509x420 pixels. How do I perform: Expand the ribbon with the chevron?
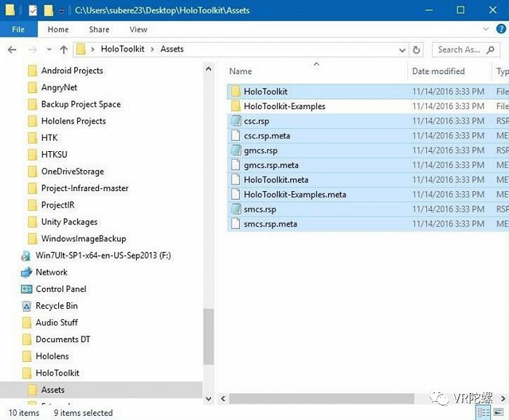click(485, 30)
